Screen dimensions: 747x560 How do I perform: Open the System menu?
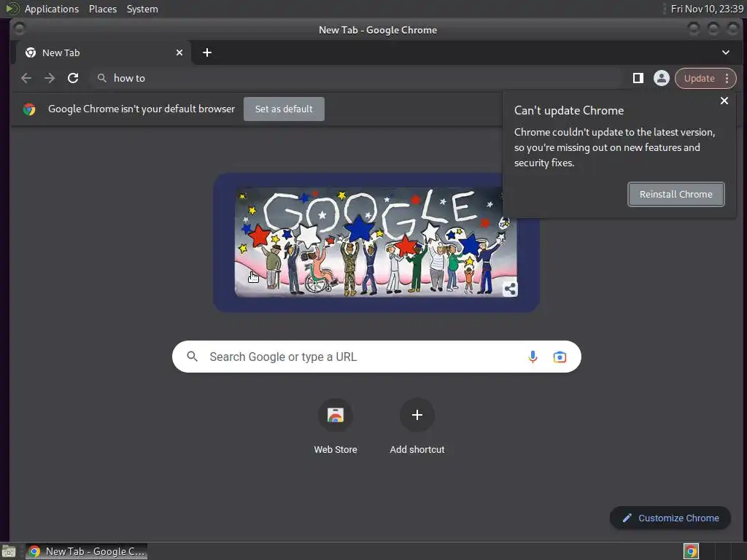[x=142, y=9]
